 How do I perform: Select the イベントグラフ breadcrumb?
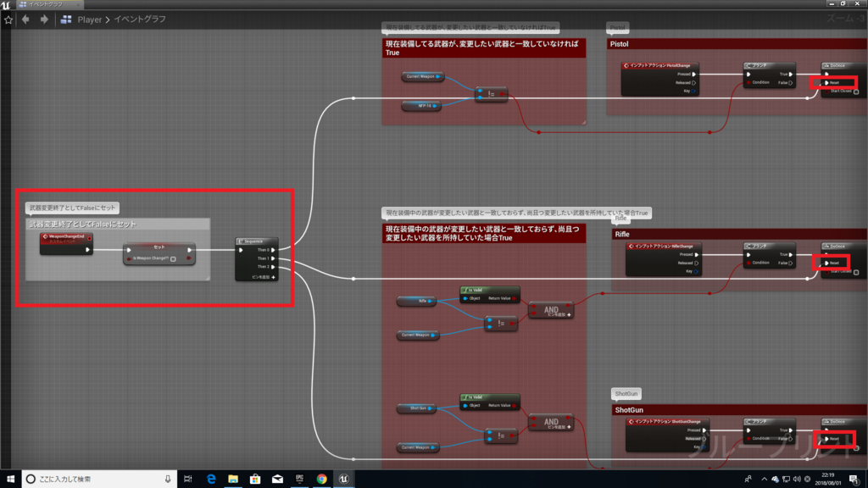tap(140, 19)
